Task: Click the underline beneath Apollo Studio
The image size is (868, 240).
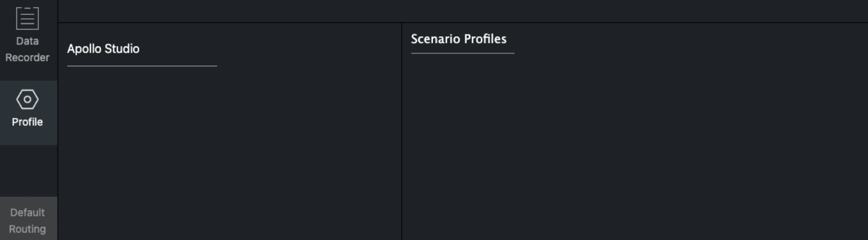Action: click(x=142, y=66)
